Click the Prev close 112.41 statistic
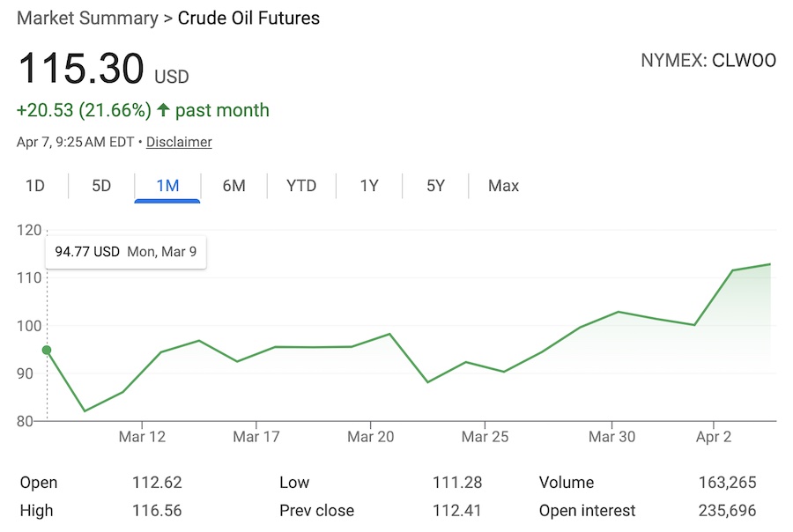The width and height of the screenshot is (793, 532). click(x=457, y=511)
